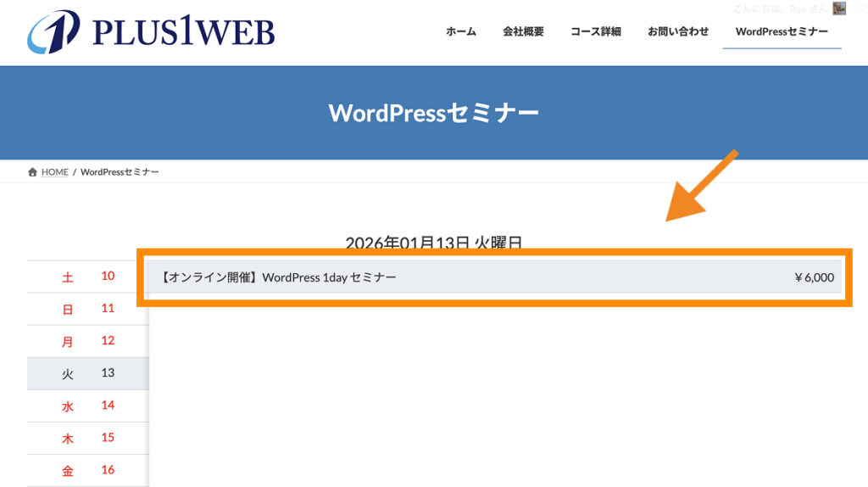Click the home icon in breadcrumb
The width and height of the screenshot is (868, 487).
coord(32,172)
